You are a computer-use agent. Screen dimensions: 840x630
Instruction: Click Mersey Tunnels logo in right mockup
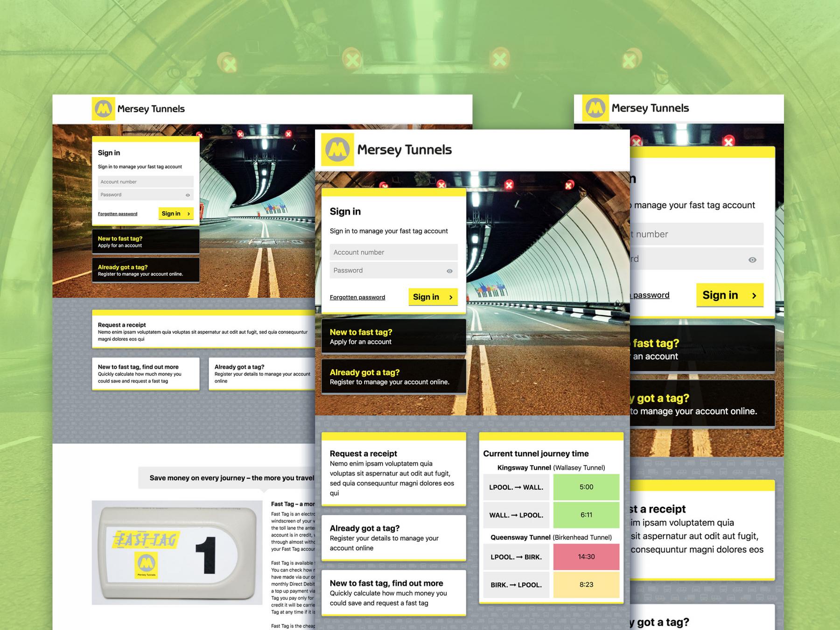636,108
